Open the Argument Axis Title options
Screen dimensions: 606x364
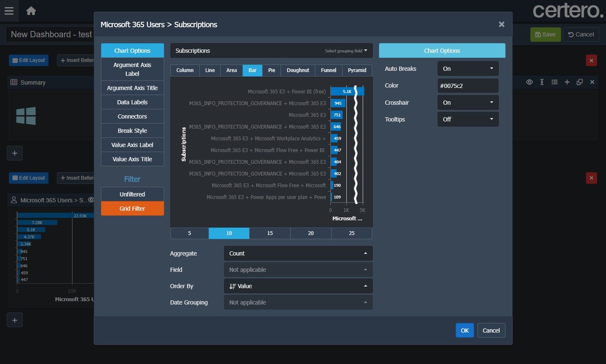tap(132, 88)
